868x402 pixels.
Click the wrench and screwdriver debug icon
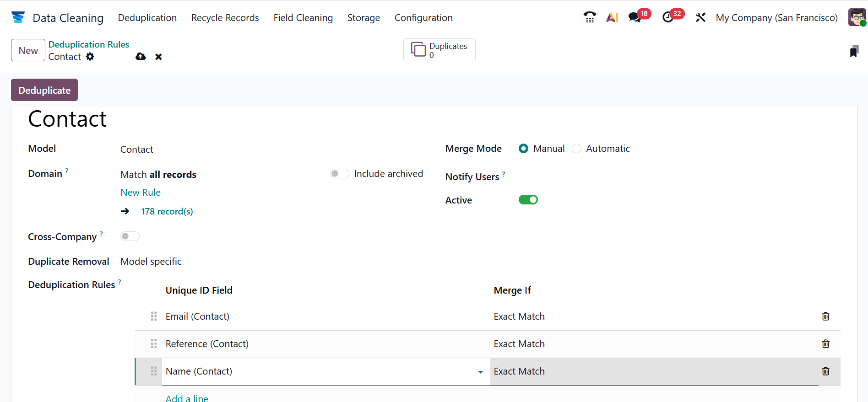pyautogui.click(x=700, y=17)
